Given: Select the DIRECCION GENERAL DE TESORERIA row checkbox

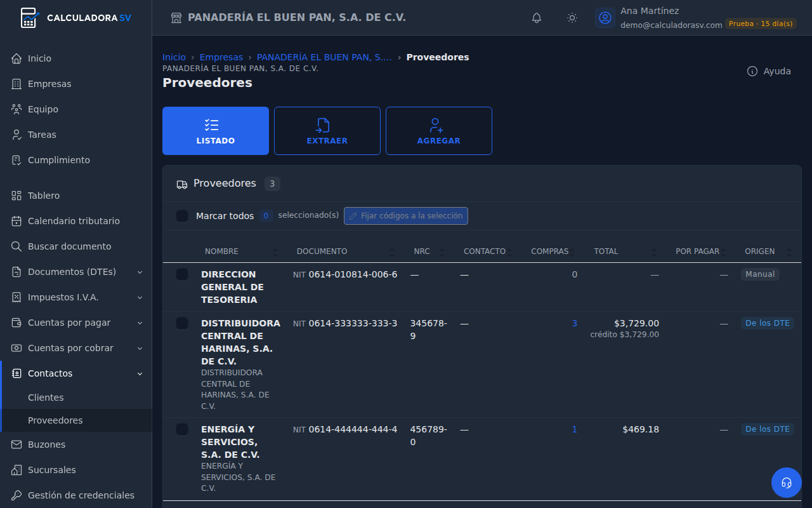Looking at the screenshot, I should coord(182,274).
